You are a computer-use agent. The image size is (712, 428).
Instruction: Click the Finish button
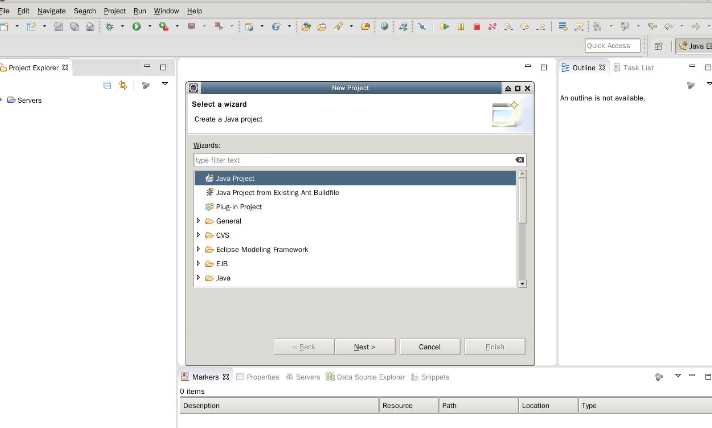coord(494,347)
